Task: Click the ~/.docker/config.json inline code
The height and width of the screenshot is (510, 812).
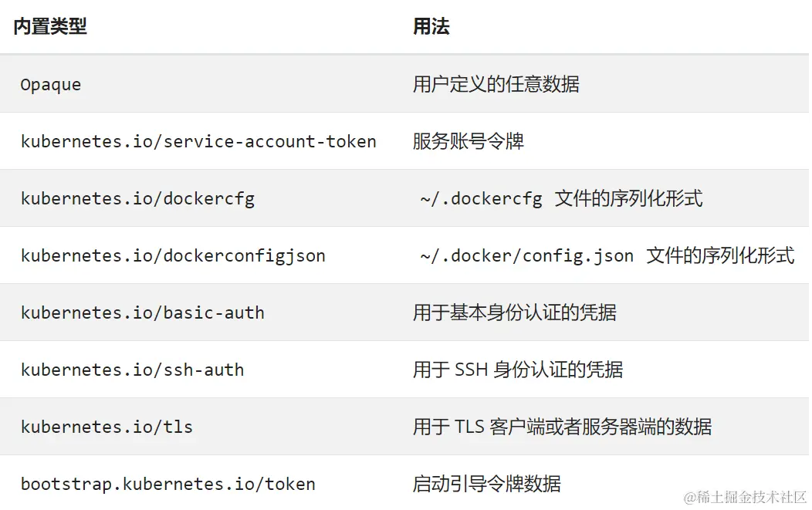Action: (x=526, y=256)
